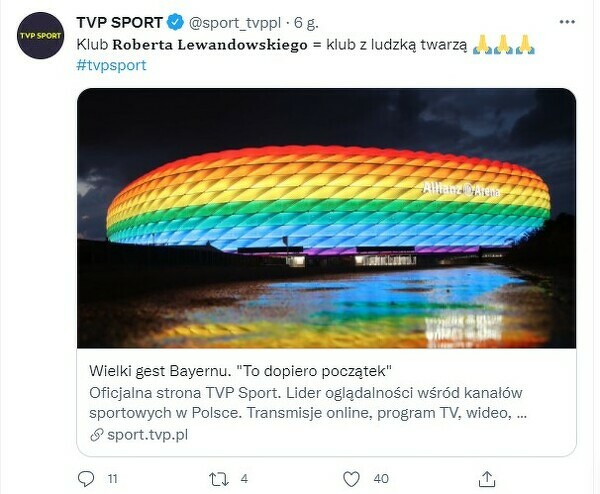Click the blue verified badge
The height and width of the screenshot is (494, 600).
[175, 22]
